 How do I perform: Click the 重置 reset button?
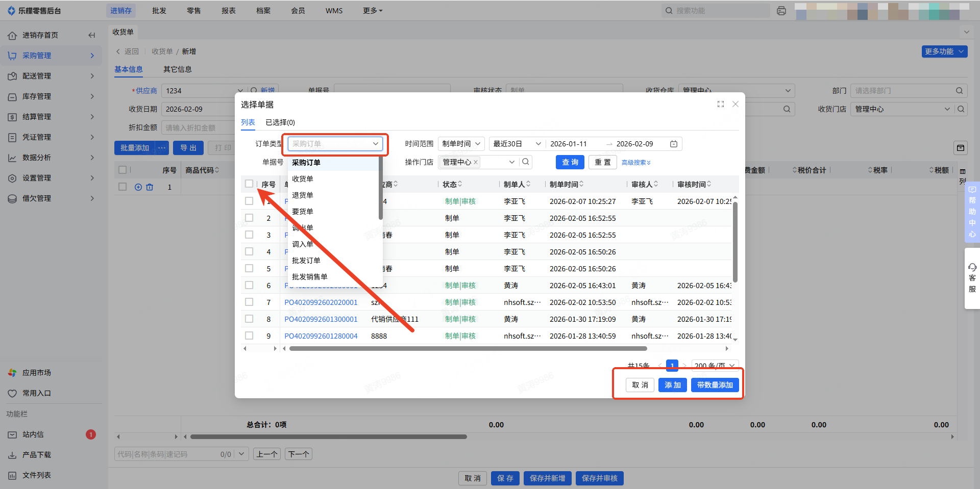click(603, 162)
